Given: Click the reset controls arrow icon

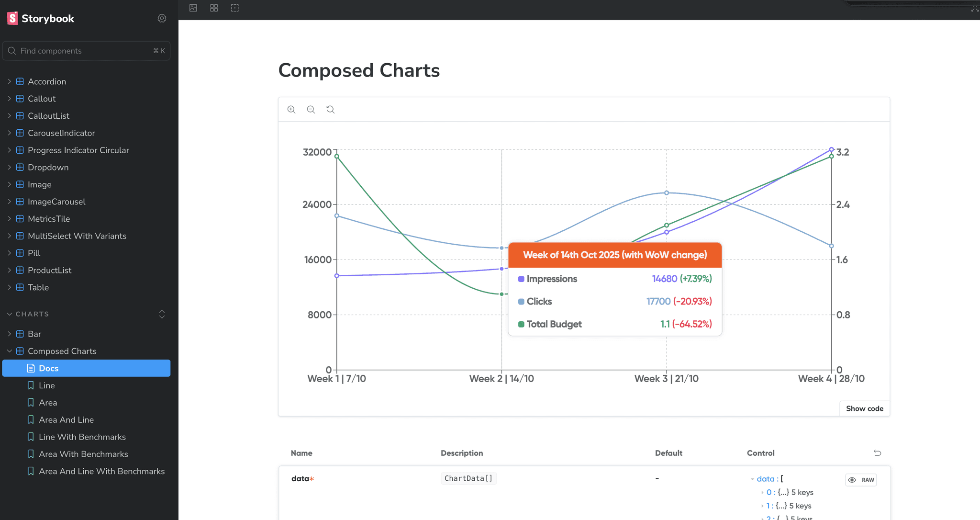Looking at the screenshot, I should coord(877,453).
